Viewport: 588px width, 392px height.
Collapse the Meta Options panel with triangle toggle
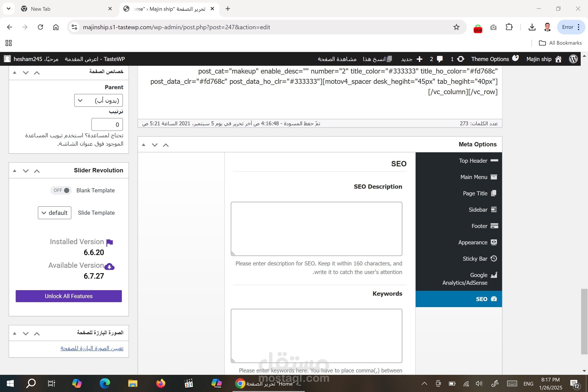144,145
